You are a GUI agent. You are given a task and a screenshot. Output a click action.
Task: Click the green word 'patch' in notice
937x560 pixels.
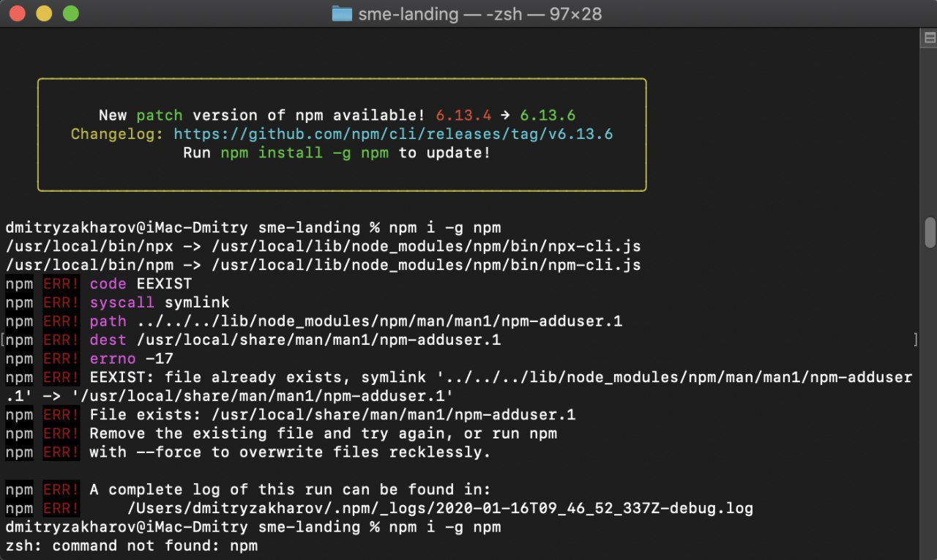(160, 116)
